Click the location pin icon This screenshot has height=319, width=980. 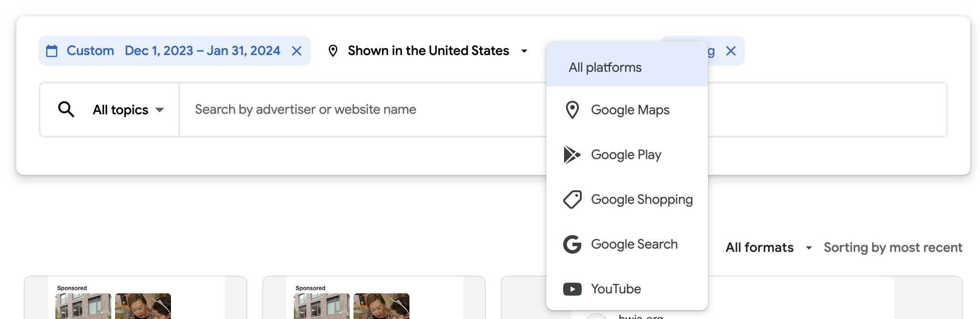(333, 51)
